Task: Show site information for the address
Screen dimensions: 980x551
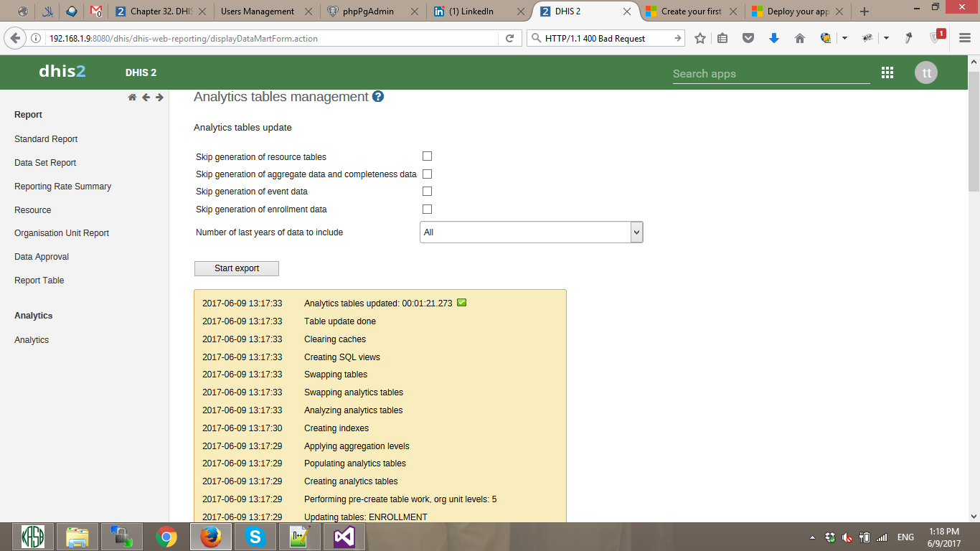Action: [37, 38]
